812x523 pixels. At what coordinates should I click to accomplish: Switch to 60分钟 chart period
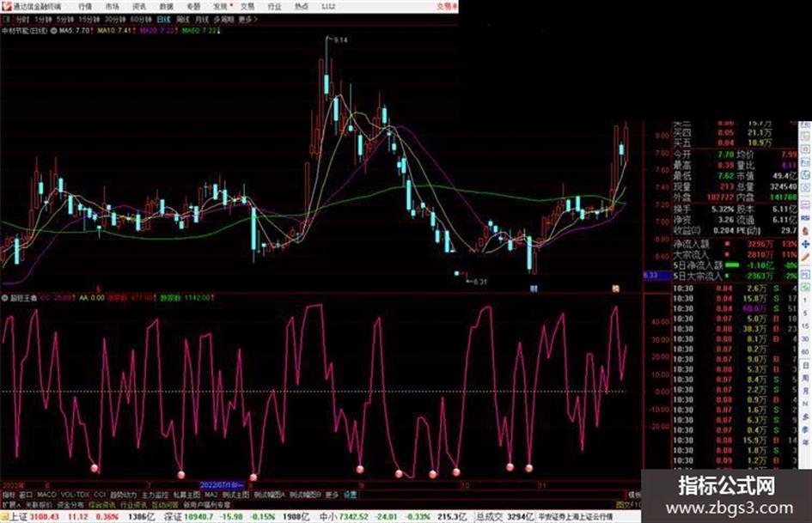[x=141, y=19]
